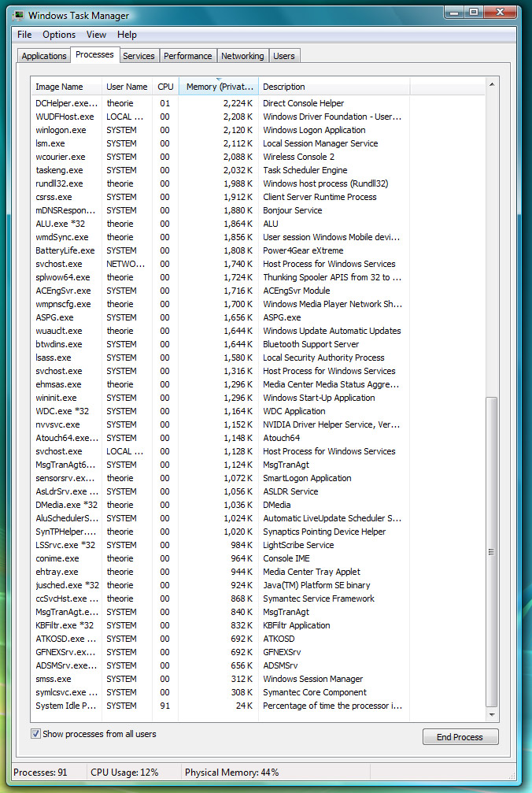Select the winlogon.exe process

pos(220,130)
